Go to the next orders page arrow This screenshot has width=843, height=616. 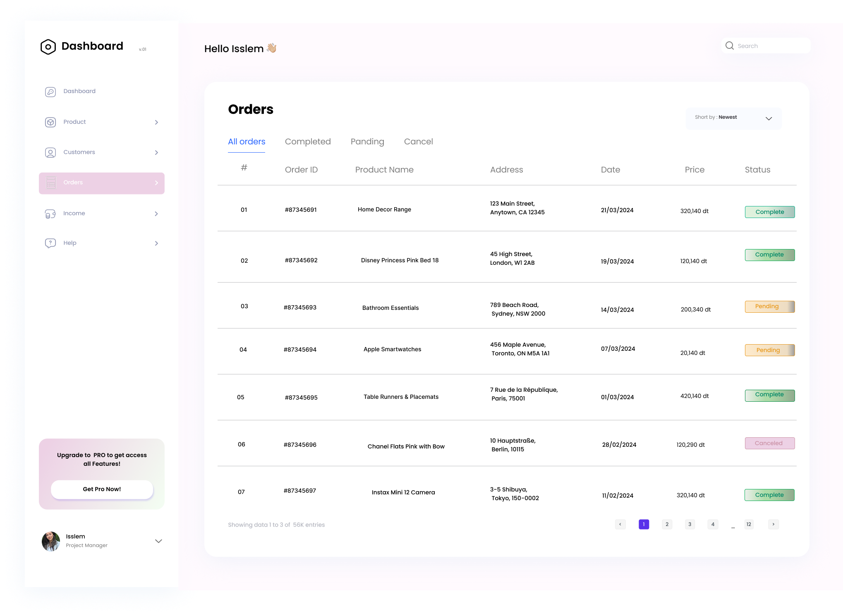pyautogui.click(x=773, y=524)
